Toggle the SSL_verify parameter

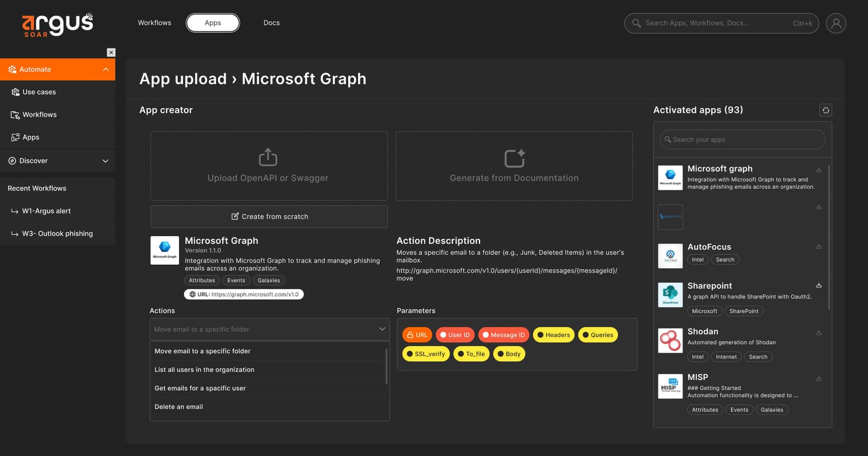426,354
